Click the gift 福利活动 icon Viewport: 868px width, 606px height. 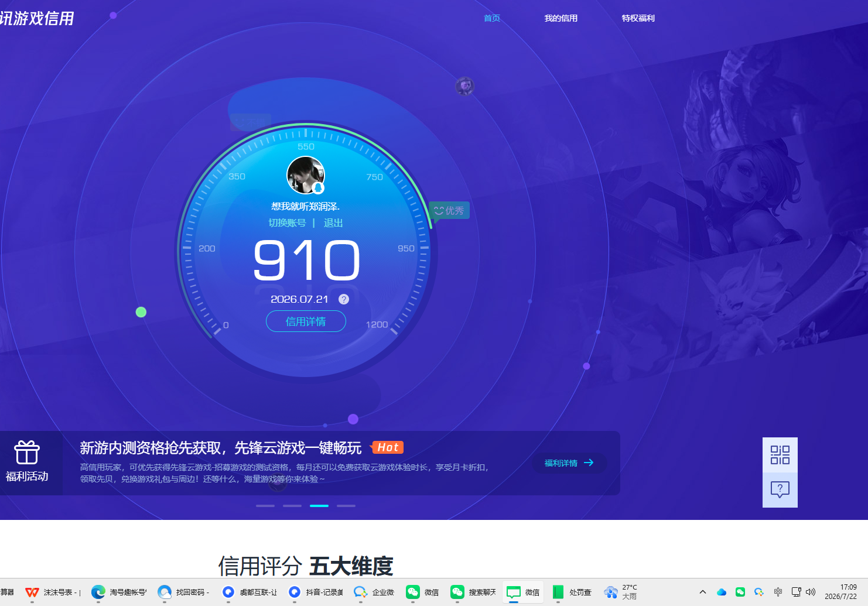(x=27, y=461)
